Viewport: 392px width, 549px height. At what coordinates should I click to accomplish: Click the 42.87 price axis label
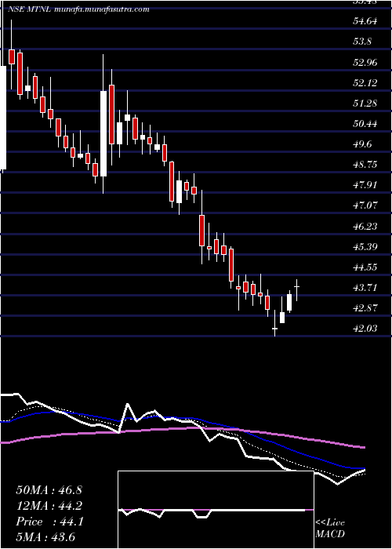pyautogui.click(x=365, y=308)
